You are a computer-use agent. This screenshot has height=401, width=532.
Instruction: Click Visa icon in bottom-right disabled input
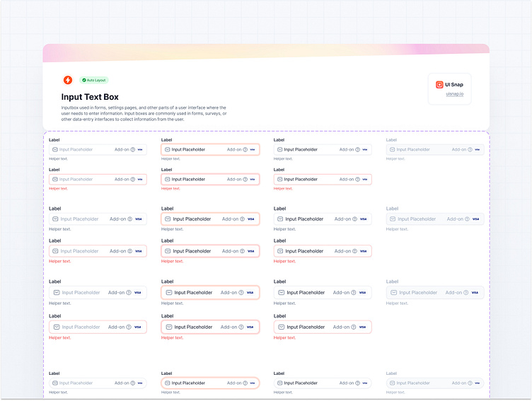click(x=477, y=383)
